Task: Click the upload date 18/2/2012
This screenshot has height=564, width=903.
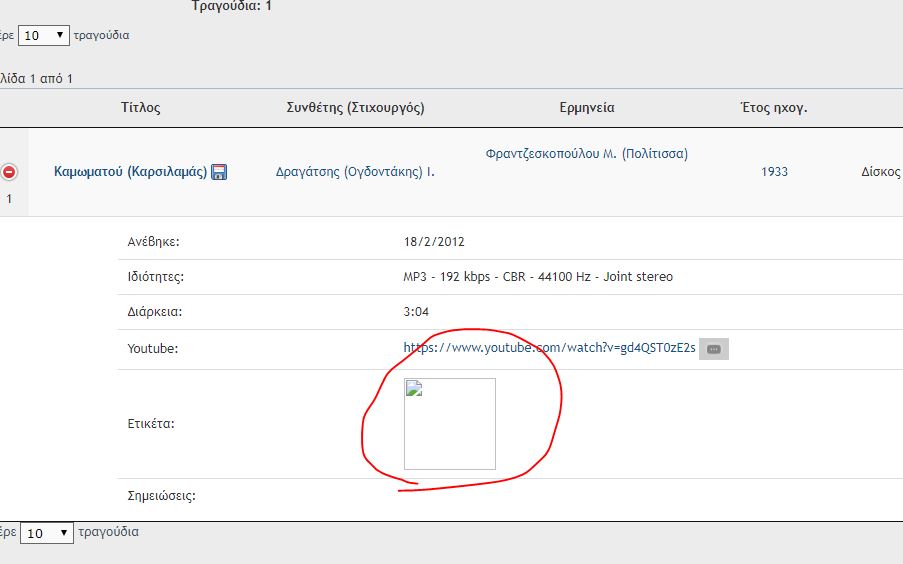Action: (433, 242)
